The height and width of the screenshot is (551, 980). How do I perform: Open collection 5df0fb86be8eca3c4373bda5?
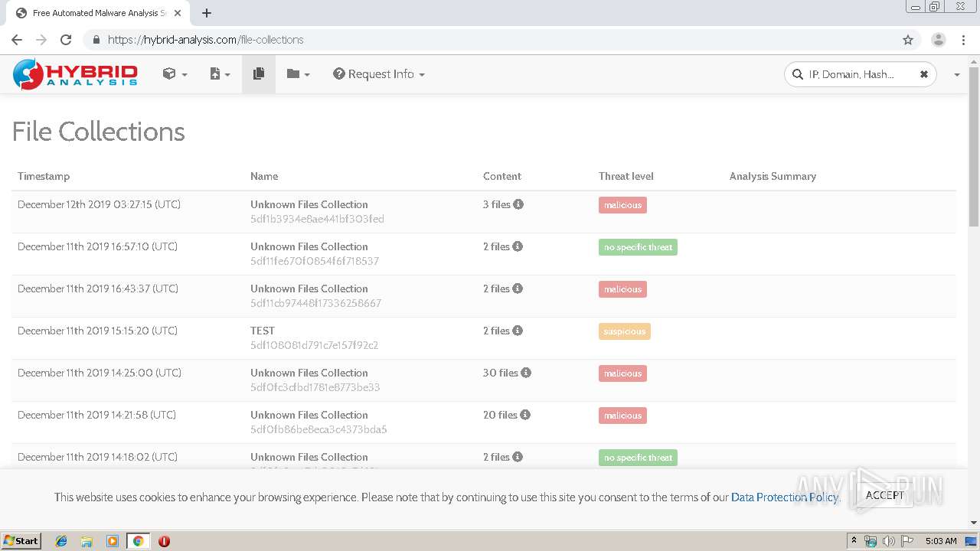[x=318, y=429]
